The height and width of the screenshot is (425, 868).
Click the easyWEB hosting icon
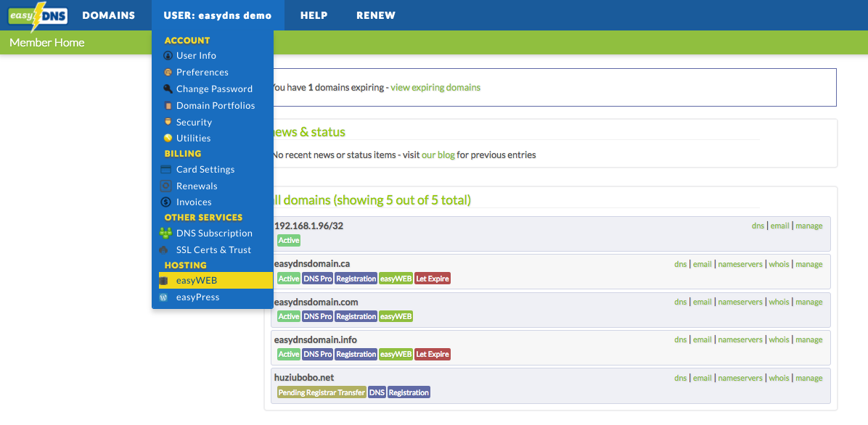coord(163,281)
